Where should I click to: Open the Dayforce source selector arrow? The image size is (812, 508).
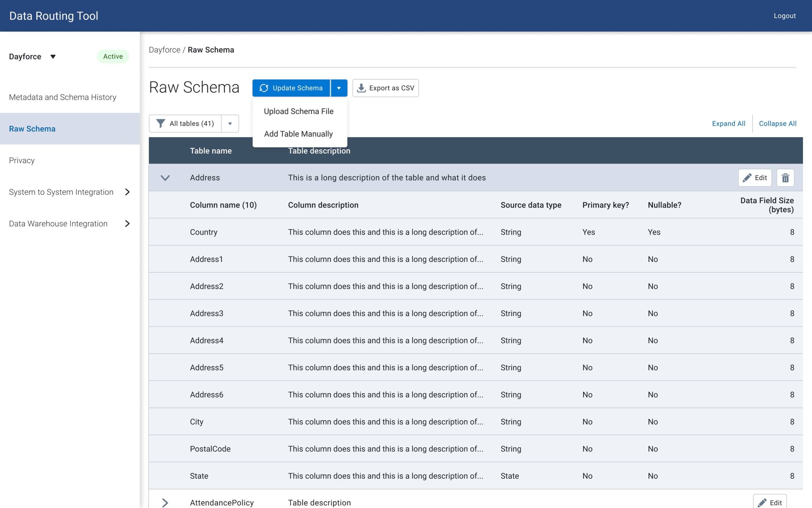tap(53, 57)
